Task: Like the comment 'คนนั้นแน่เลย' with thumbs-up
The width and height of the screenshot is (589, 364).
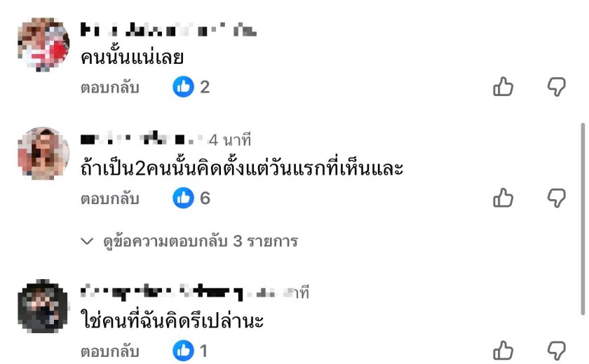Action: coord(503,87)
